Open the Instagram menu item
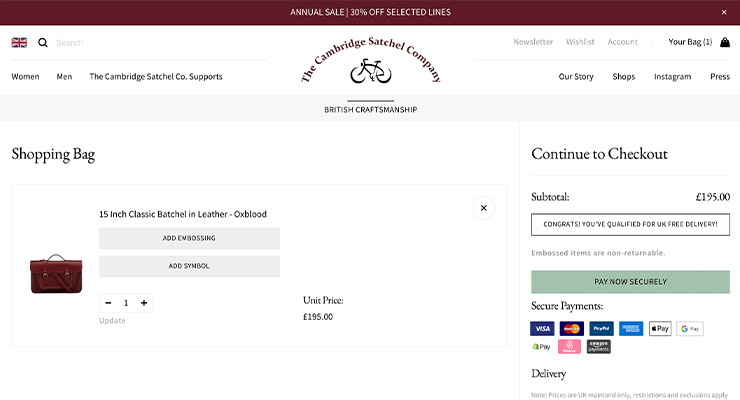Viewport: 740px width, 400px height. point(672,76)
